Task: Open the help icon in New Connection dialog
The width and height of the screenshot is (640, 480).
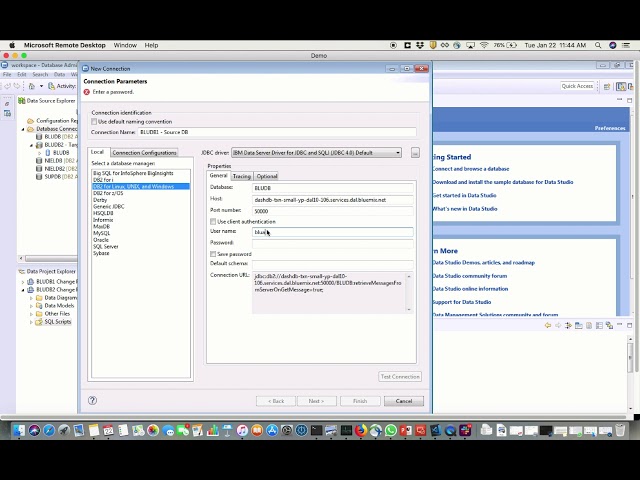Action: point(93,400)
